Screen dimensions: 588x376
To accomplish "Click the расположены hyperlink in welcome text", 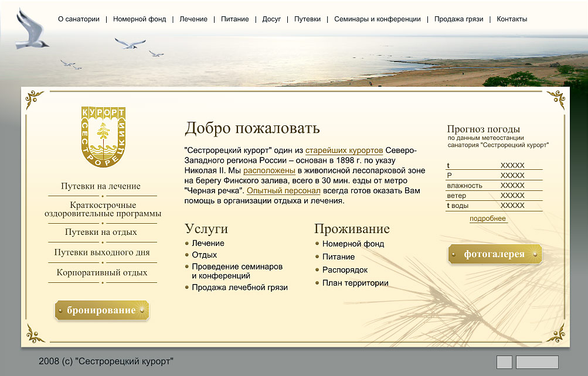I will [x=271, y=170].
